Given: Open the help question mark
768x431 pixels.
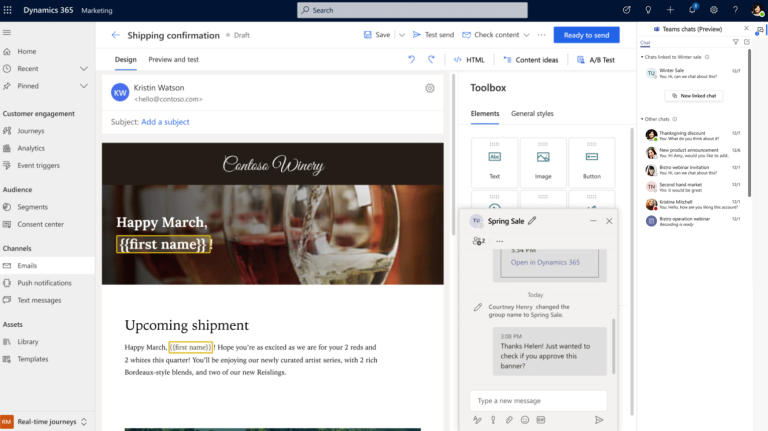Looking at the screenshot, I should point(735,10).
